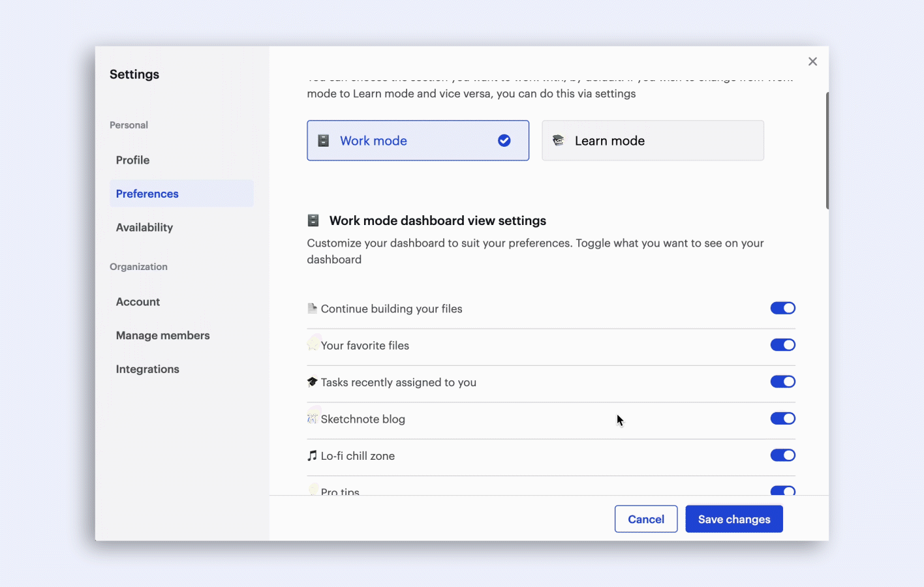
Task: Click the file cabinet icon in Work mode card
Action: [323, 141]
